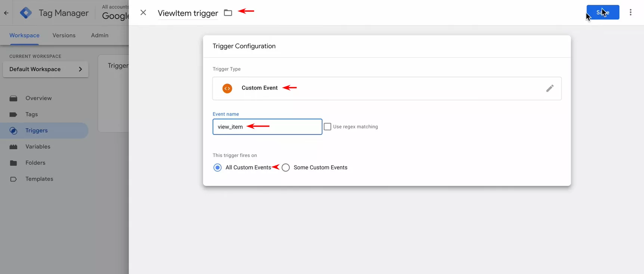Click the Triggers circular icon

coord(13,130)
